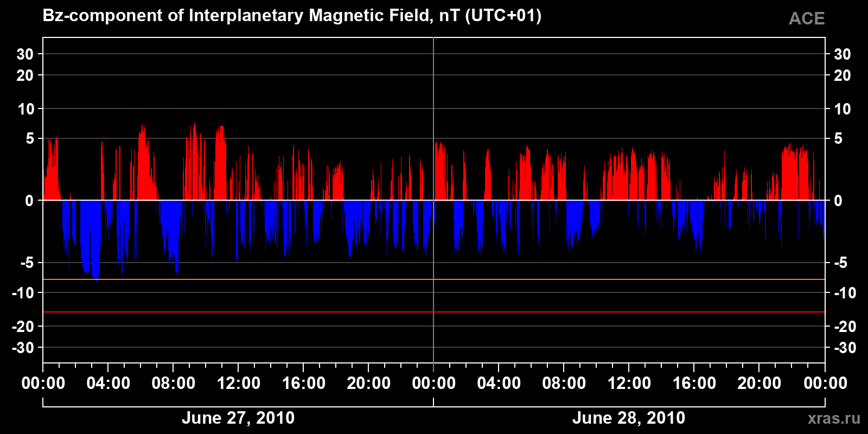Viewport: 868px width, 434px height.
Task: Select the 'June 28, 2010' date label
Action: [x=629, y=418]
